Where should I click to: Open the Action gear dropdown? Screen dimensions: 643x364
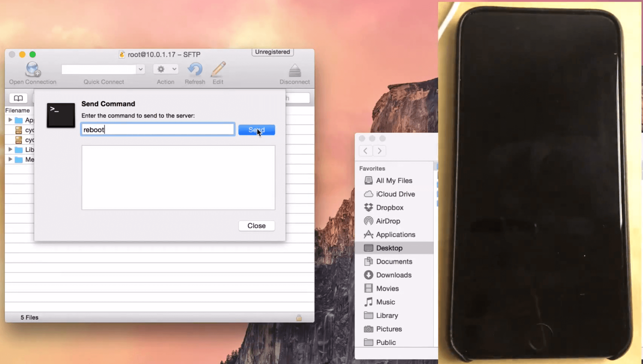(166, 69)
